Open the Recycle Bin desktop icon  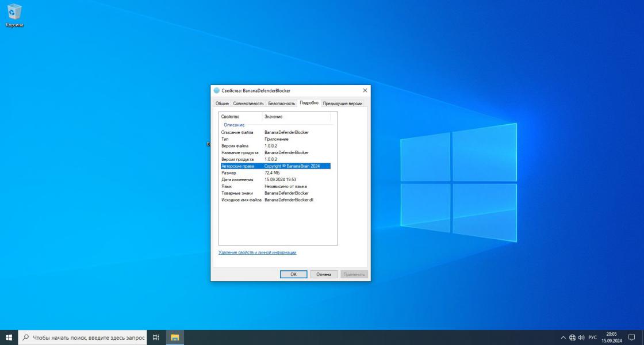14,15
